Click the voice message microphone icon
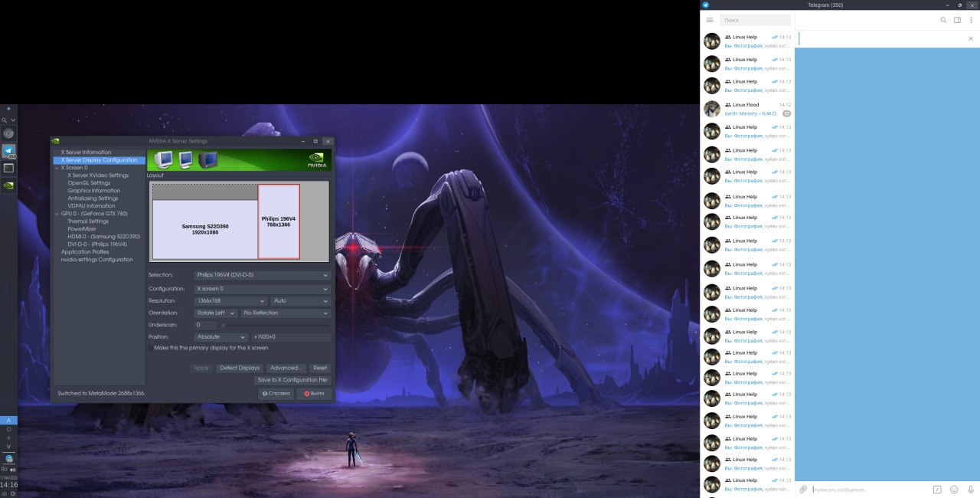980x498 pixels. 971,489
